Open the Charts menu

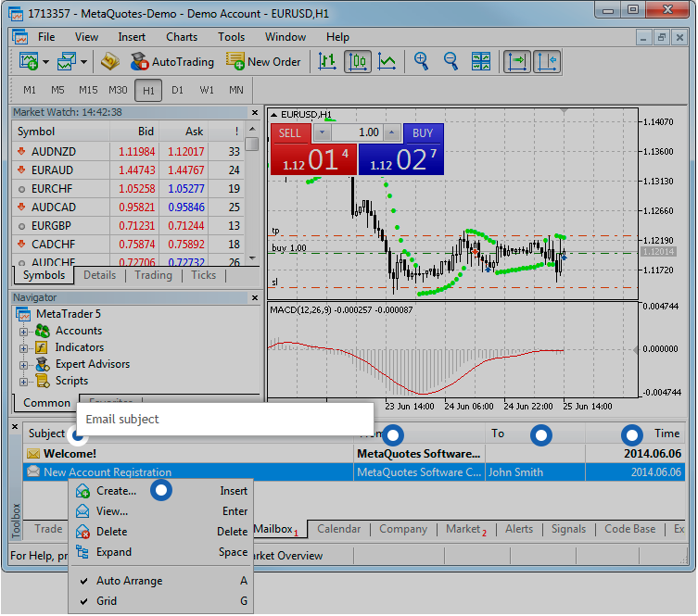(x=182, y=37)
